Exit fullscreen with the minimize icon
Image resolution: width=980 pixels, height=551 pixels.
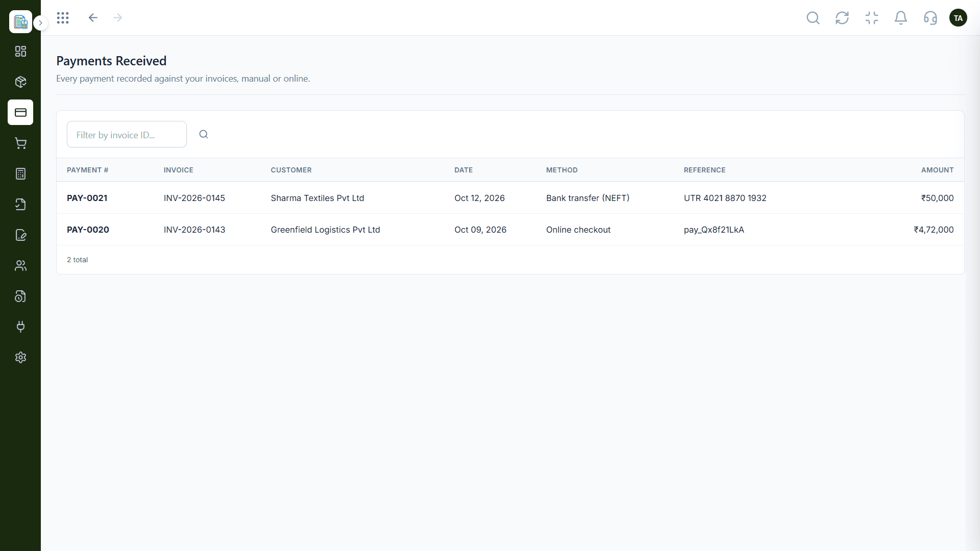click(x=872, y=18)
